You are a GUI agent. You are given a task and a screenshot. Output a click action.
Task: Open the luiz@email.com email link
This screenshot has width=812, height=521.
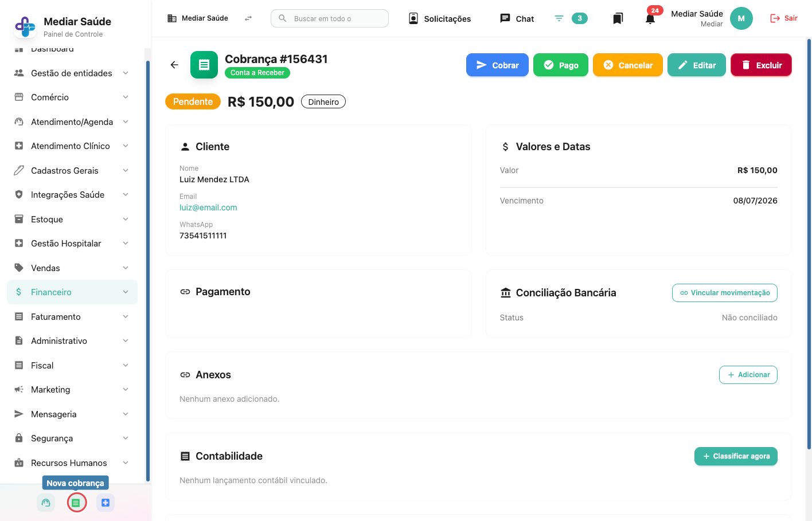pos(208,207)
